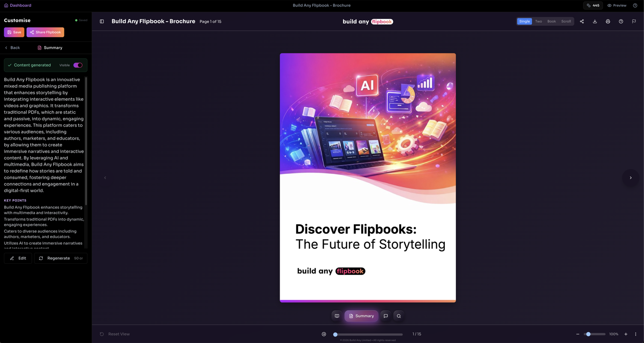Regenerate the summary for 50 credits
This screenshot has width=644, height=343.
(x=61, y=258)
